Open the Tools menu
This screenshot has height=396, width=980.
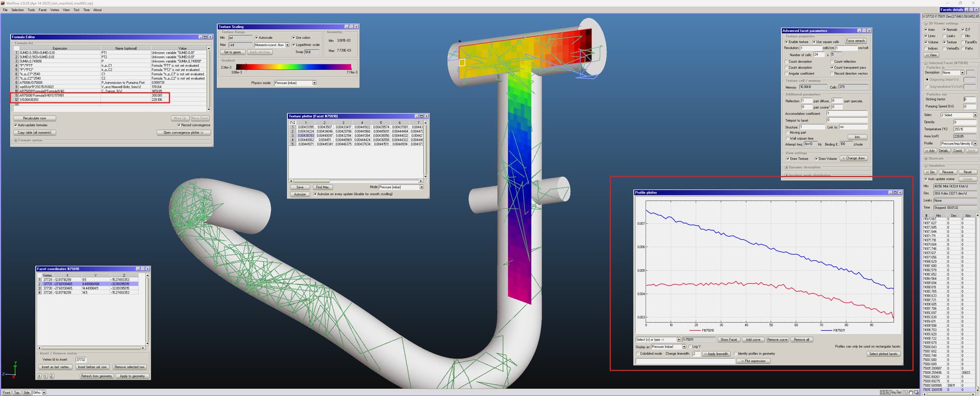coord(32,10)
